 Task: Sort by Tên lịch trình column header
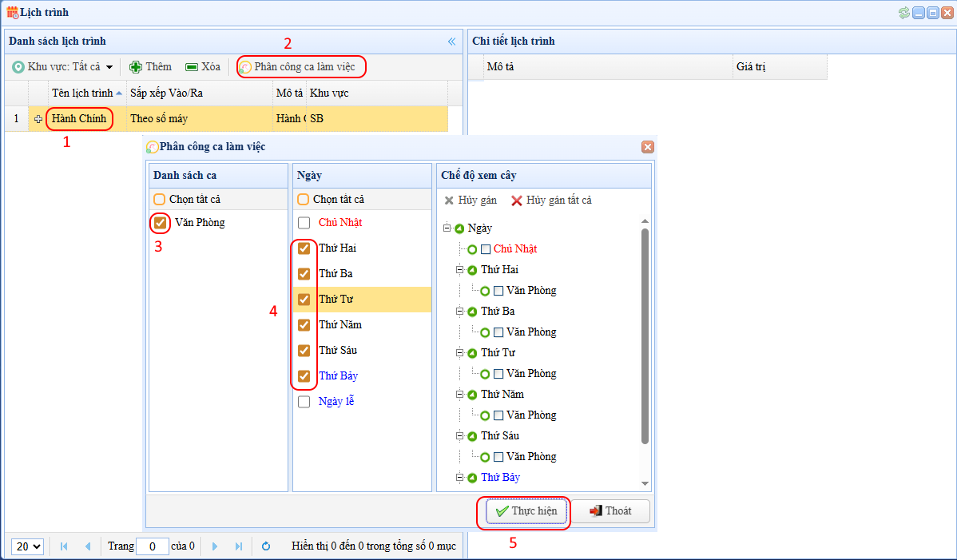click(x=86, y=93)
